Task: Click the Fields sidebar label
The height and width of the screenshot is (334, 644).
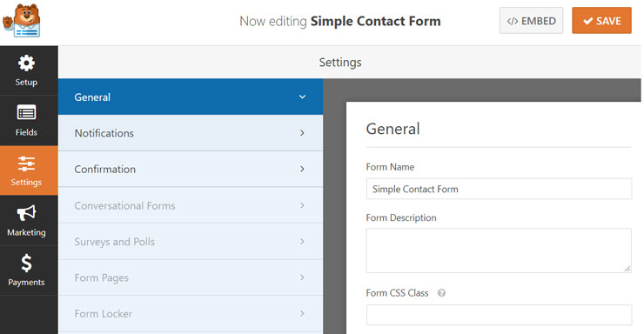Action: (x=26, y=132)
